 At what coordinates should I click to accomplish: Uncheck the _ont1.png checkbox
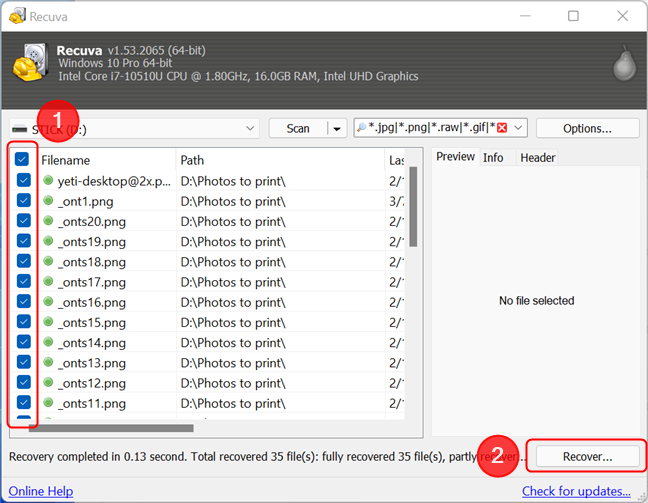click(24, 200)
